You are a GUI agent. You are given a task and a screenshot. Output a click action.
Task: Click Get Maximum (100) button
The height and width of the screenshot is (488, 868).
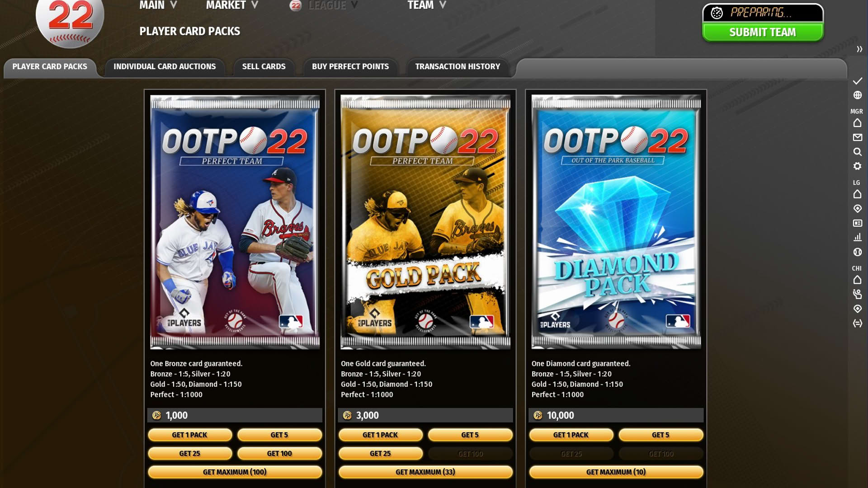[x=235, y=472]
